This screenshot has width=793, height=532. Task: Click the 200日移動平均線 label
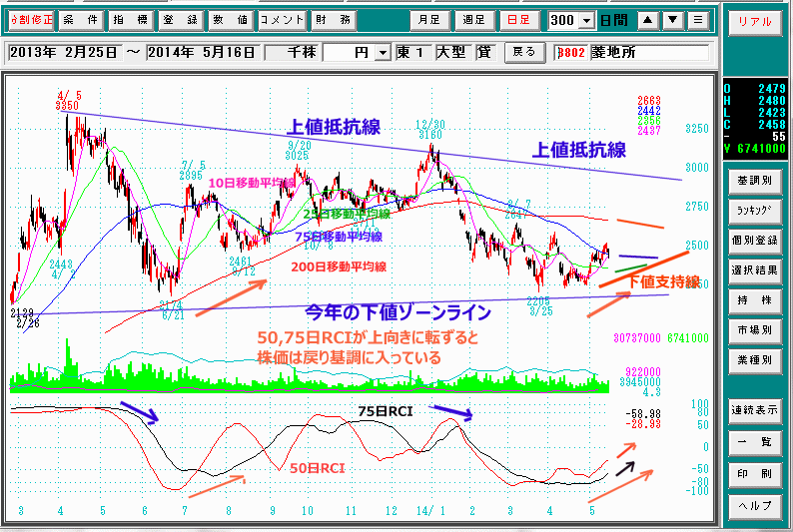339,266
